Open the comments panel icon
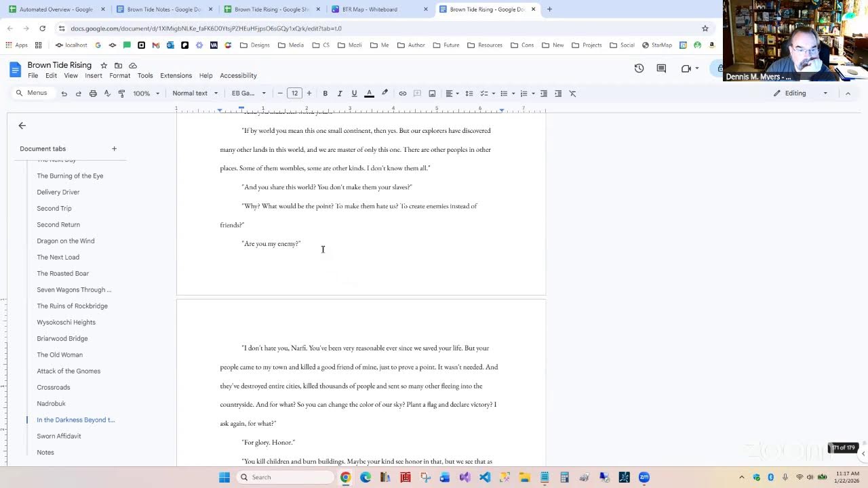This screenshot has width=868, height=488. pyautogui.click(x=661, y=68)
